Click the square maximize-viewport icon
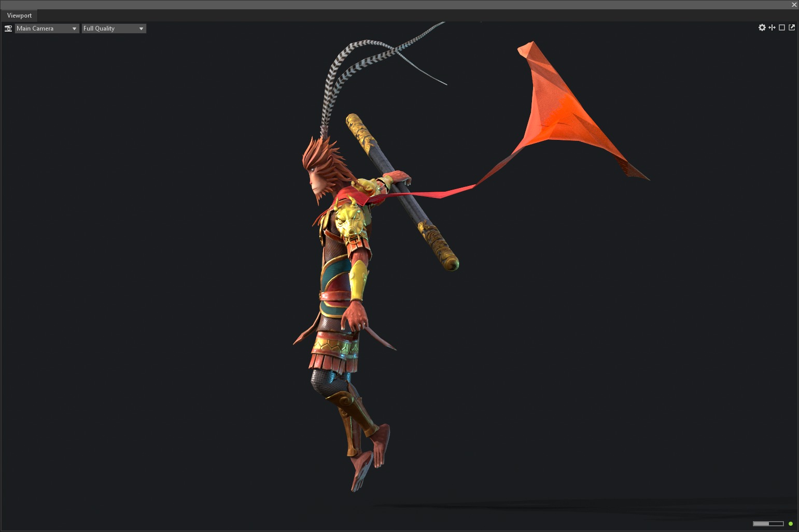The height and width of the screenshot is (532, 799). [x=782, y=27]
